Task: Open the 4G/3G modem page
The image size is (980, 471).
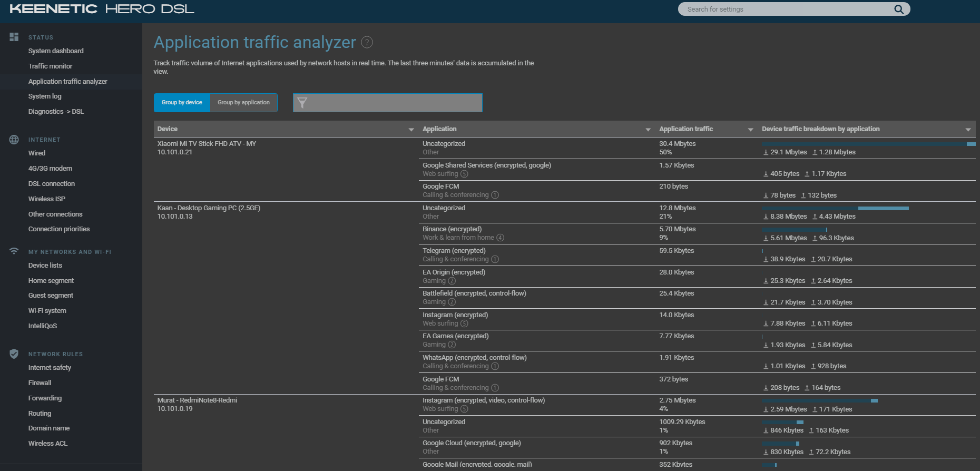Action: [x=50, y=169]
